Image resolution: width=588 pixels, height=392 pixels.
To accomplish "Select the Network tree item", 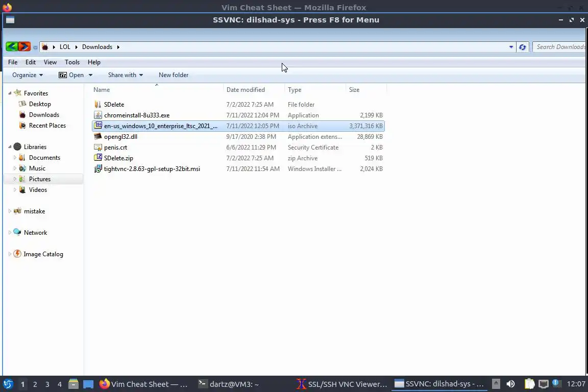I will (x=35, y=233).
